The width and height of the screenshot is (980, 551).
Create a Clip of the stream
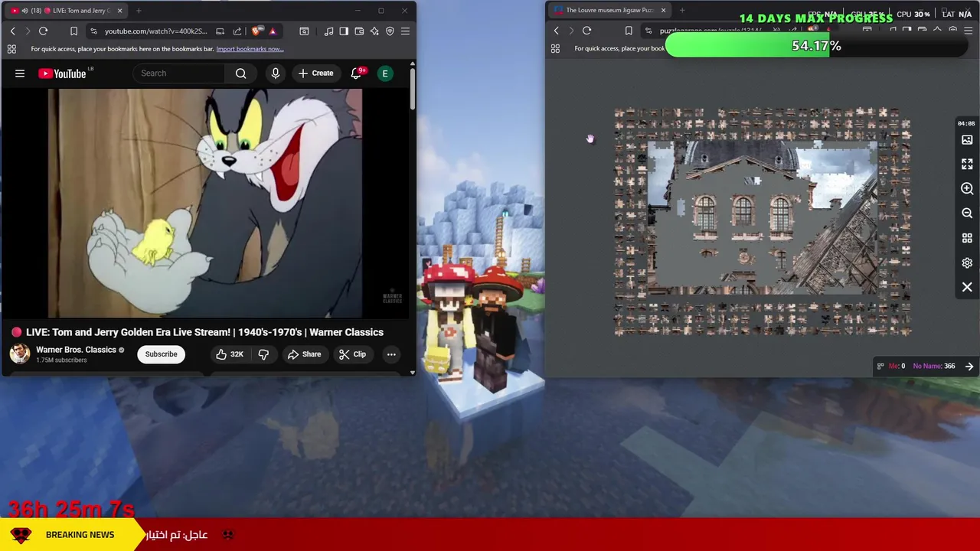pyautogui.click(x=353, y=354)
